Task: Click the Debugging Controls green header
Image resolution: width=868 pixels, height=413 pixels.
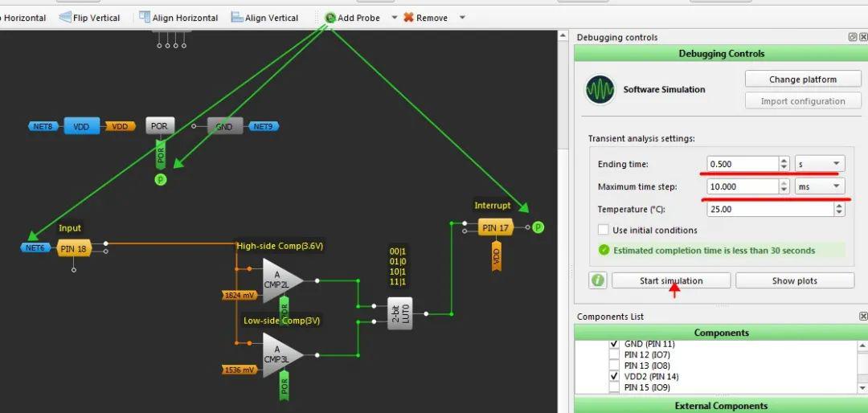Action: (721, 54)
